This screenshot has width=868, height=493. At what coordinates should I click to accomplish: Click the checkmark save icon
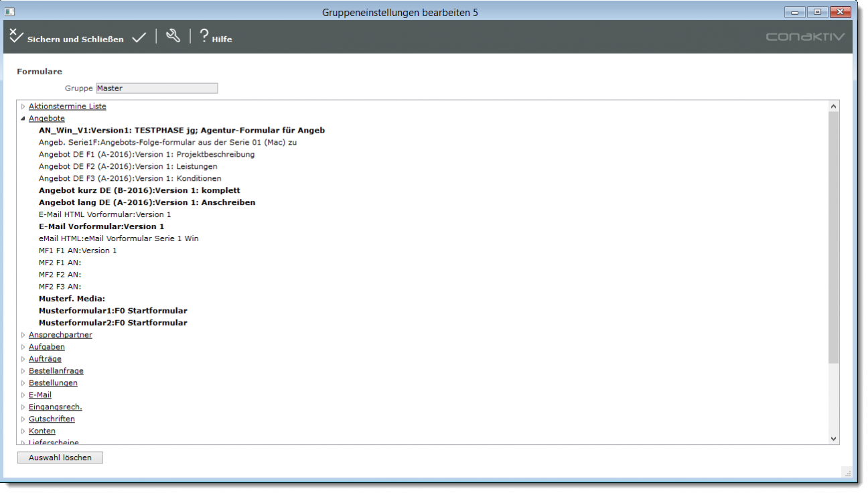pos(139,38)
